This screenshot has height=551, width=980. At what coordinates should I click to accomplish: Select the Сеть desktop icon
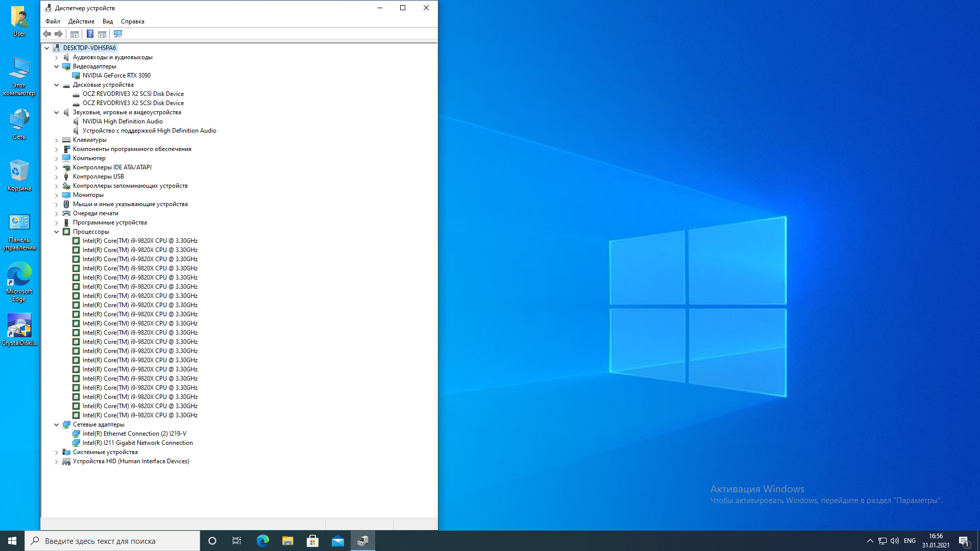click(19, 124)
